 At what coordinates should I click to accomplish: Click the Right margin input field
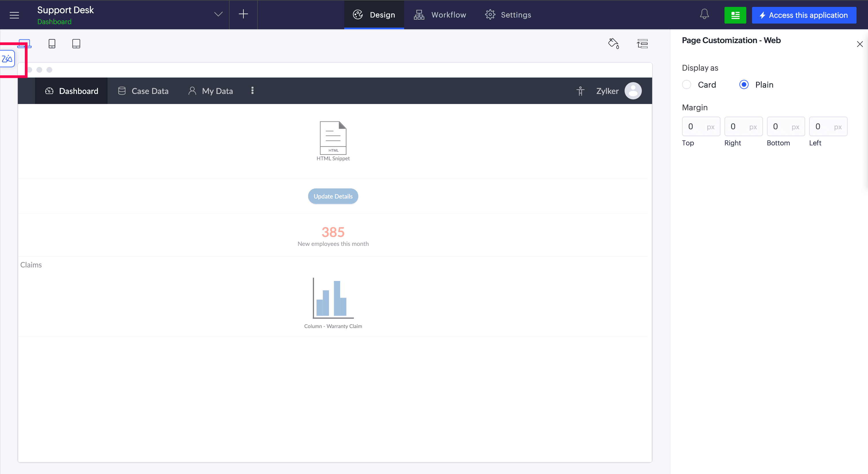tap(743, 126)
